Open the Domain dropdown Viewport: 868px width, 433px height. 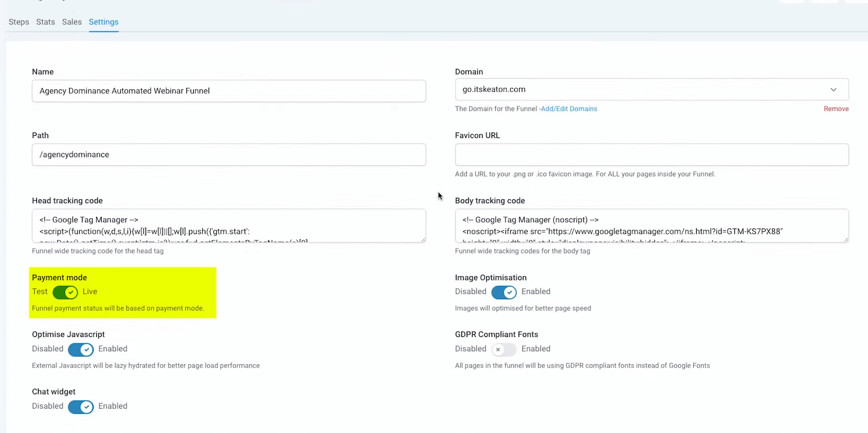[x=652, y=89]
